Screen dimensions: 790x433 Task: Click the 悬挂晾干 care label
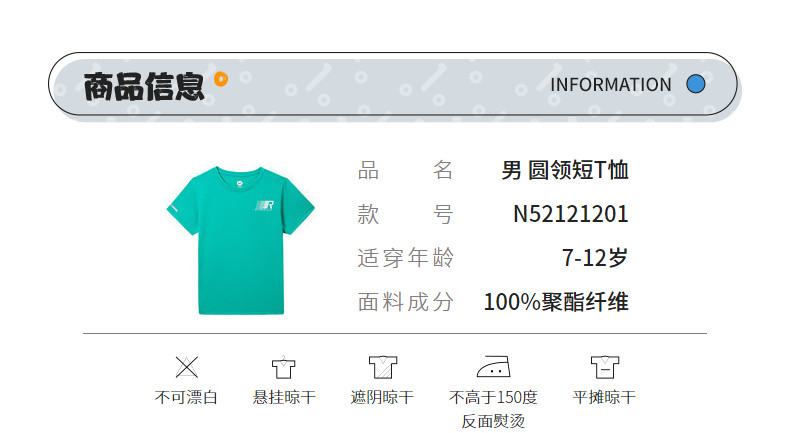point(284,398)
